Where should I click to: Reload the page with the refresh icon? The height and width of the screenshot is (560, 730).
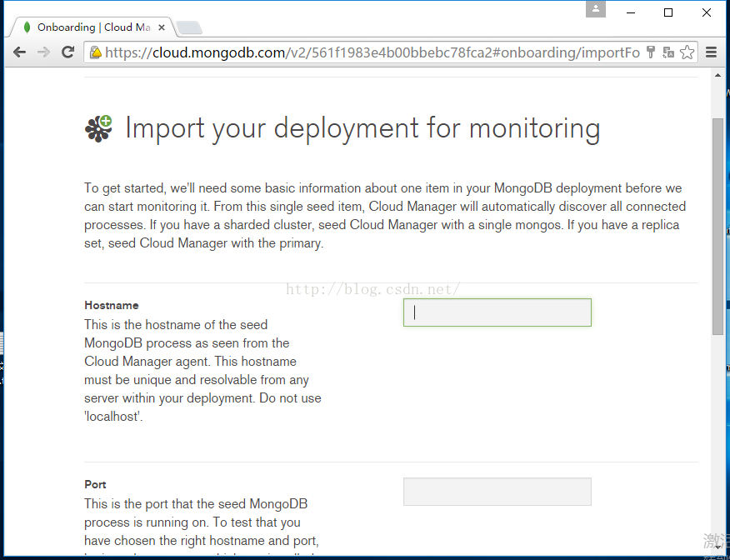pyautogui.click(x=68, y=52)
